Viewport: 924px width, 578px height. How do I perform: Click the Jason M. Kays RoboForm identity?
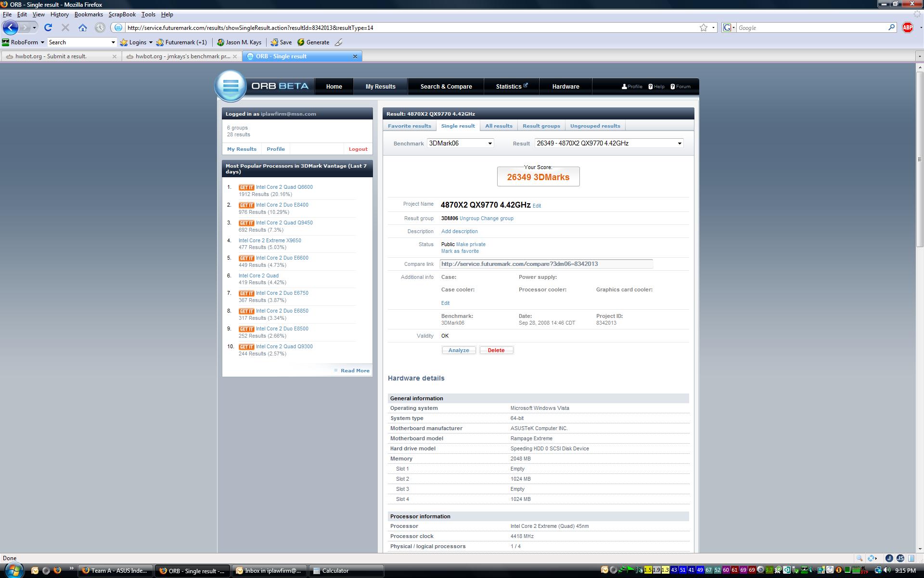239,42
